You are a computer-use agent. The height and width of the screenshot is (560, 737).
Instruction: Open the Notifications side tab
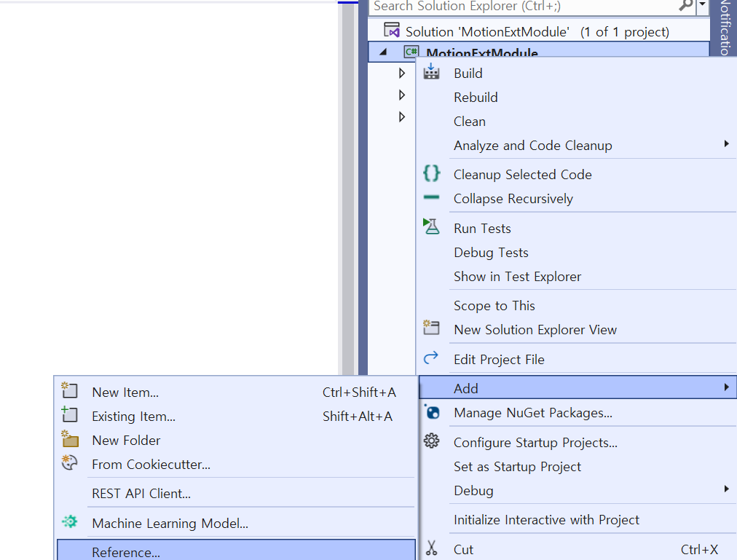(725, 28)
